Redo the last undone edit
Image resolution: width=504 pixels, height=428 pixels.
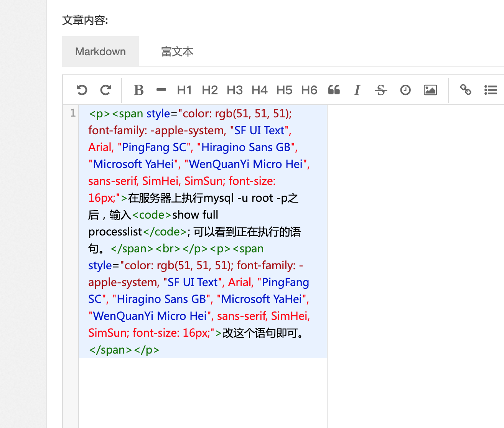coord(105,90)
